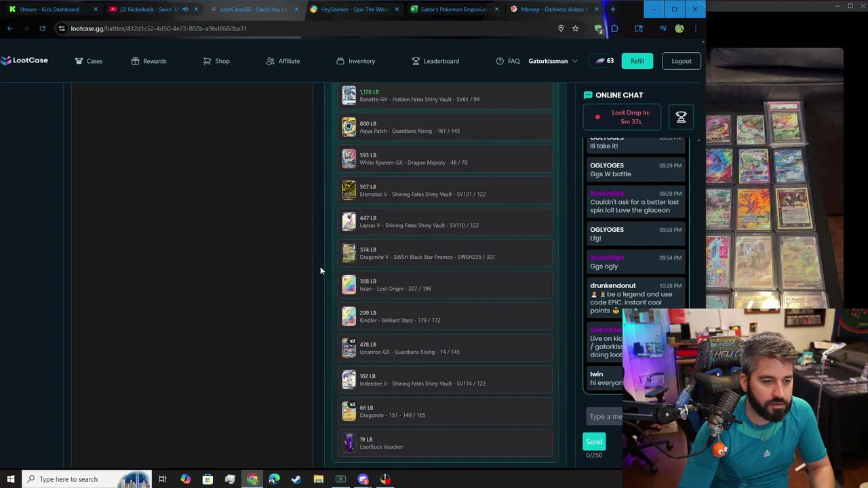This screenshot has height=488, width=868.
Task: Open the Shop page
Action: pyautogui.click(x=216, y=61)
